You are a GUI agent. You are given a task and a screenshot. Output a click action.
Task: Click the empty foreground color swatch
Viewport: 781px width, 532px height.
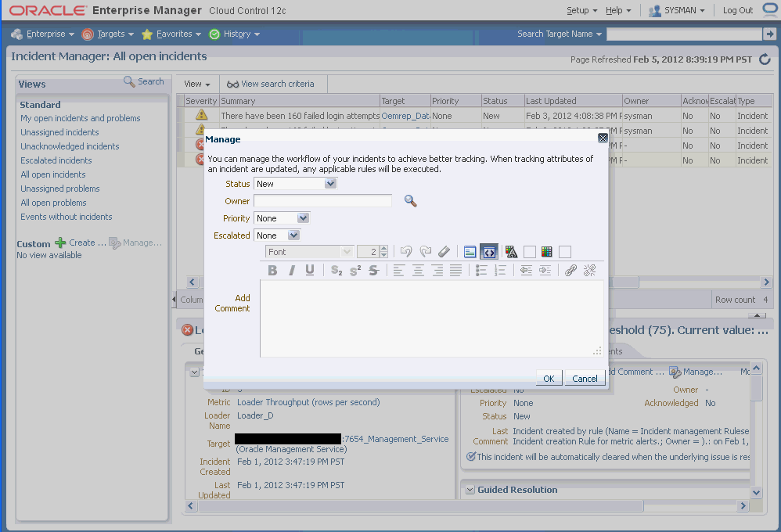pyautogui.click(x=530, y=252)
